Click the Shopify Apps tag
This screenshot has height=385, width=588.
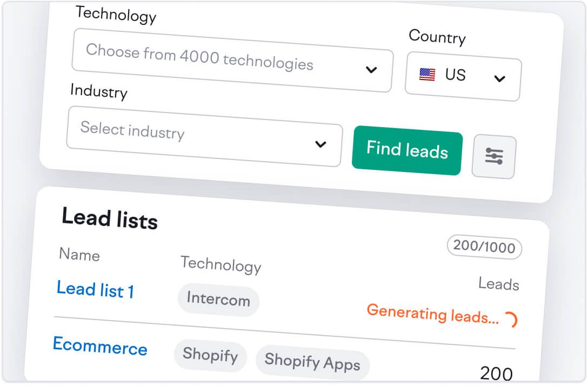click(x=312, y=362)
